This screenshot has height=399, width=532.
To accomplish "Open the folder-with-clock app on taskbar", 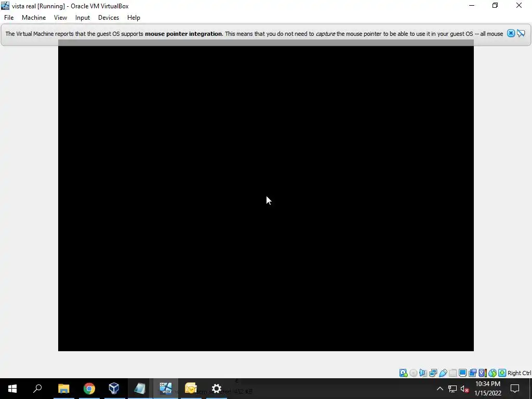I will pyautogui.click(x=191, y=389).
